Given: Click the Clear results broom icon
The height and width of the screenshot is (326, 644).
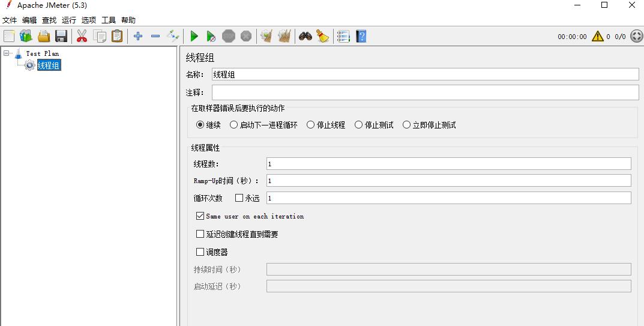Looking at the screenshot, I should click(x=267, y=36).
